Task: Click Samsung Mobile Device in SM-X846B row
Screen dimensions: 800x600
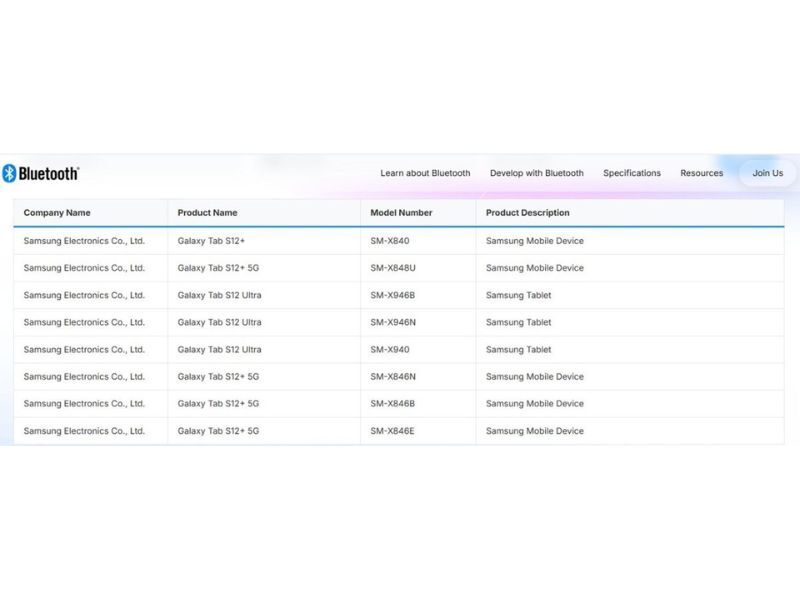Action: tap(535, 404)
